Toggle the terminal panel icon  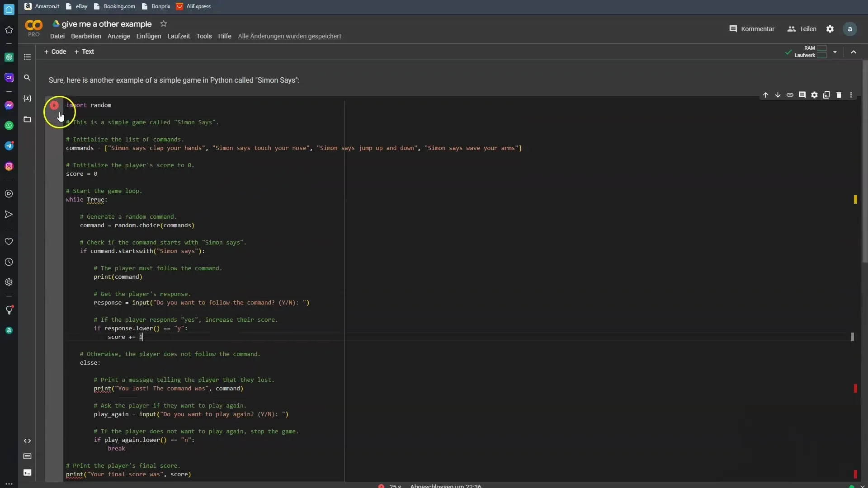pyautogui.click(x=27, y=473)
